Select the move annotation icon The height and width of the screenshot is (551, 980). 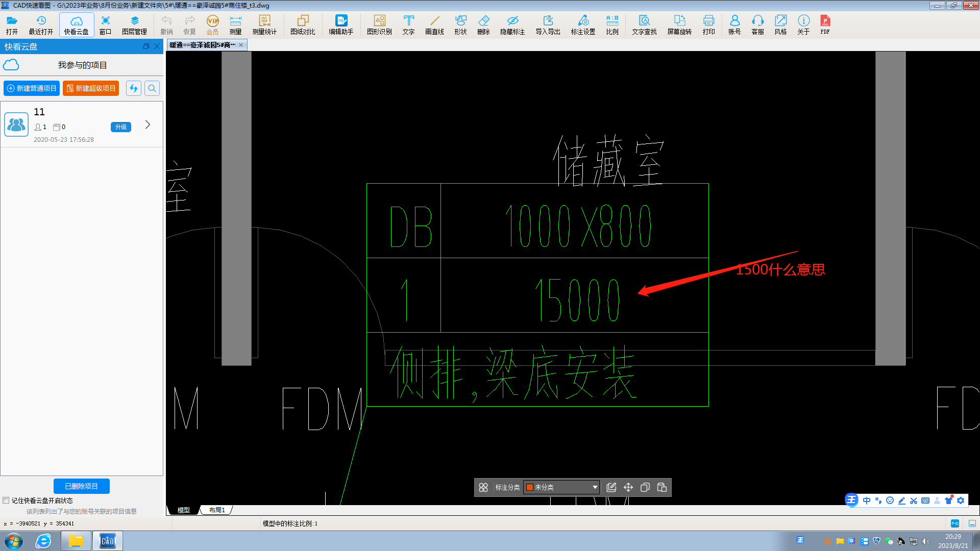tap(628, 487)
